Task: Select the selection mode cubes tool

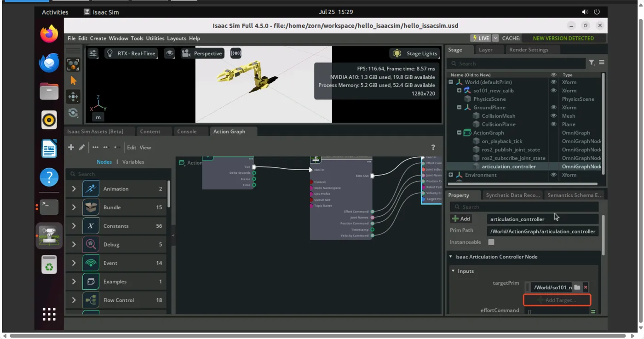Action: point(73,64)
